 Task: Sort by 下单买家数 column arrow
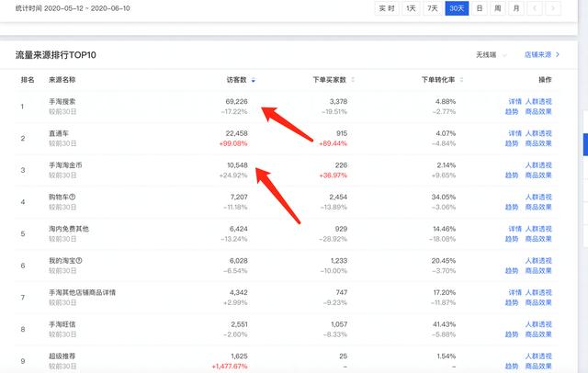tap(353, 80)
